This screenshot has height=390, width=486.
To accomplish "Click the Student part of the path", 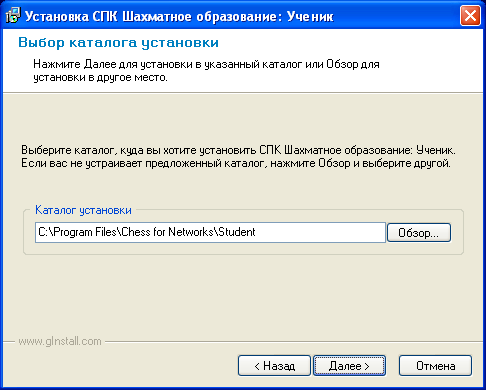I will click(237, 232).
